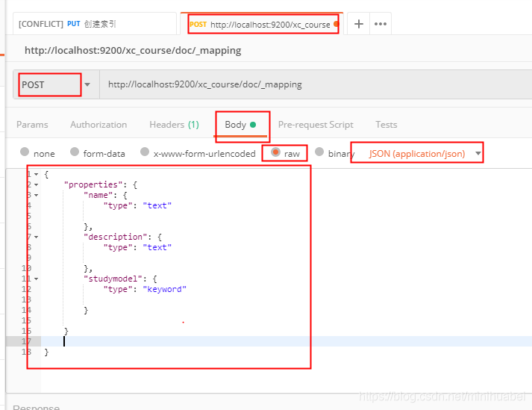Click the unsaved-changes dot on the POST tab
Viewport: 532px width, 410px height.
(x=336, y=24)
